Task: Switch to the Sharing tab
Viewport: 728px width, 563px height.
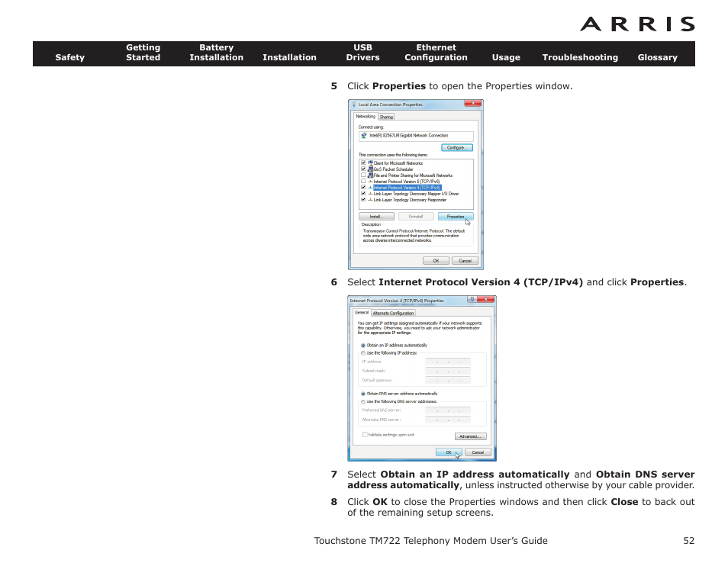Action: click(x=386, y=117)
